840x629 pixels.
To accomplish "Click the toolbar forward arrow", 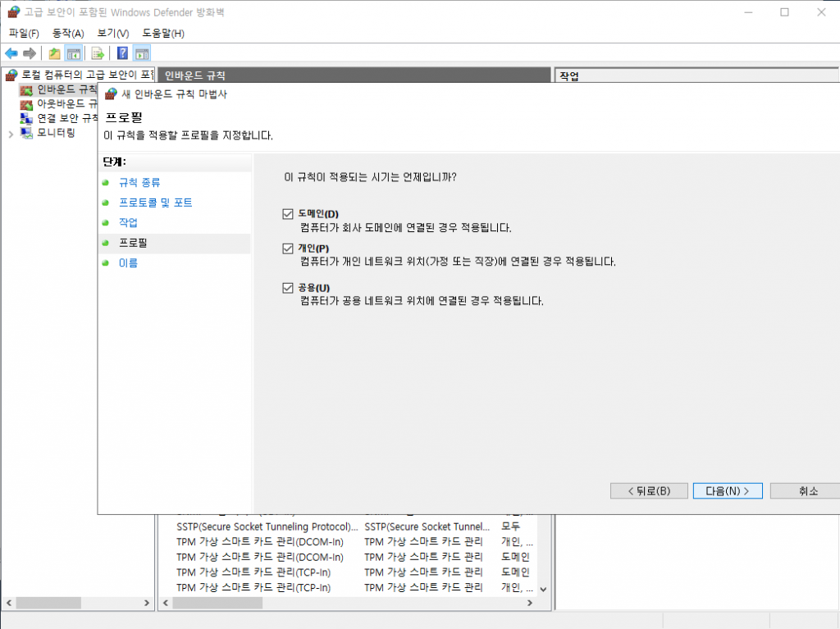I will 30,53.
